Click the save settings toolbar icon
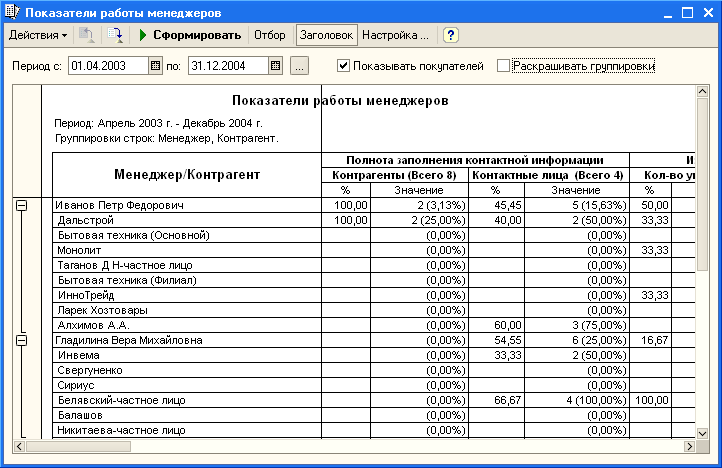Viewport: 722px width, 468px height. pyautogui.click(x=115, y=35)
